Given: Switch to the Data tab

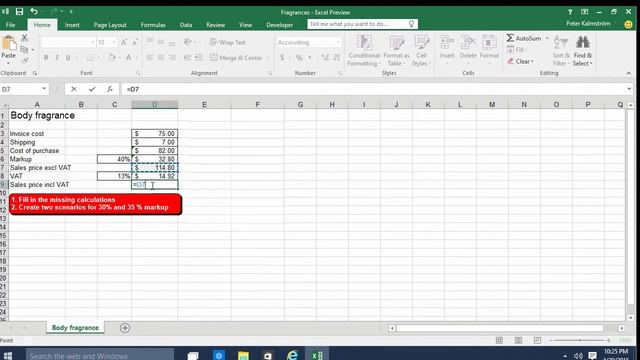Looking at the screenshot, I should [x=186, y=25].
